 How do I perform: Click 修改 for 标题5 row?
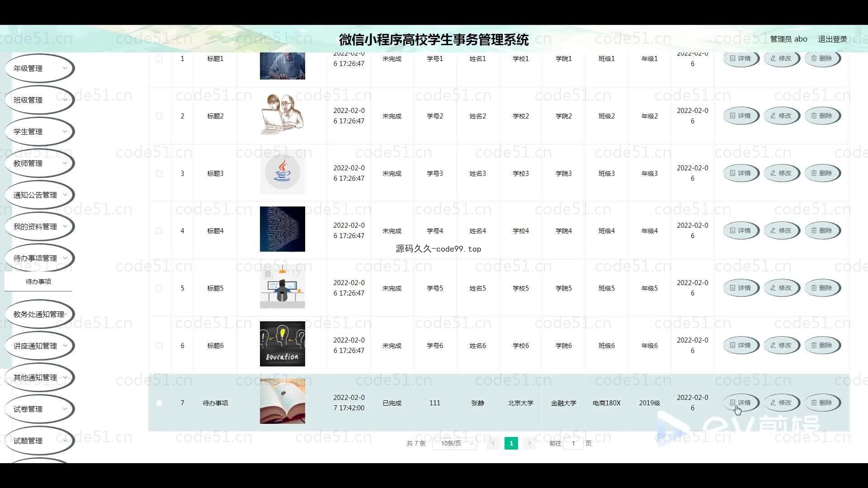[781, 288]
